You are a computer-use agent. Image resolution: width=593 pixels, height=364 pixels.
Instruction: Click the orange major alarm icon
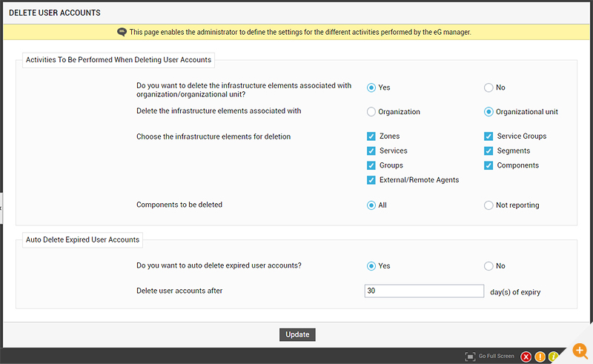tap(540, 357)
